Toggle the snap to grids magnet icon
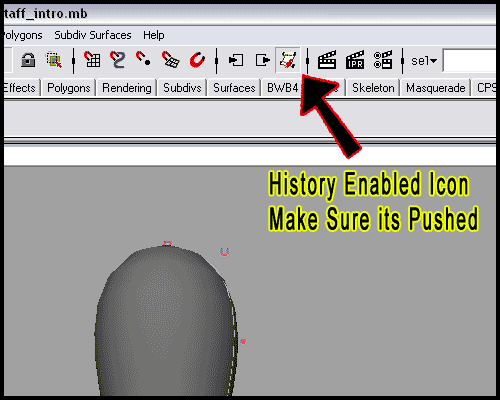The height and width of the screenshot is (400, 500). point(92,60)
